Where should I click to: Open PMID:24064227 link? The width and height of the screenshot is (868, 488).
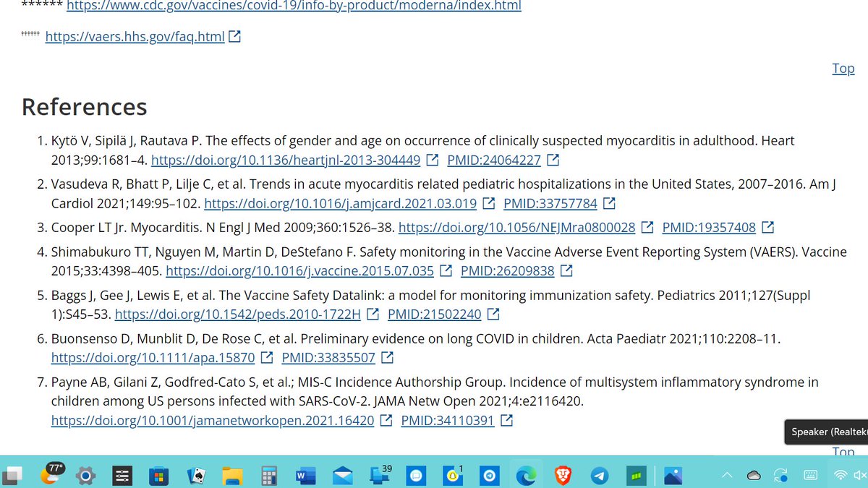pos(494,160)
